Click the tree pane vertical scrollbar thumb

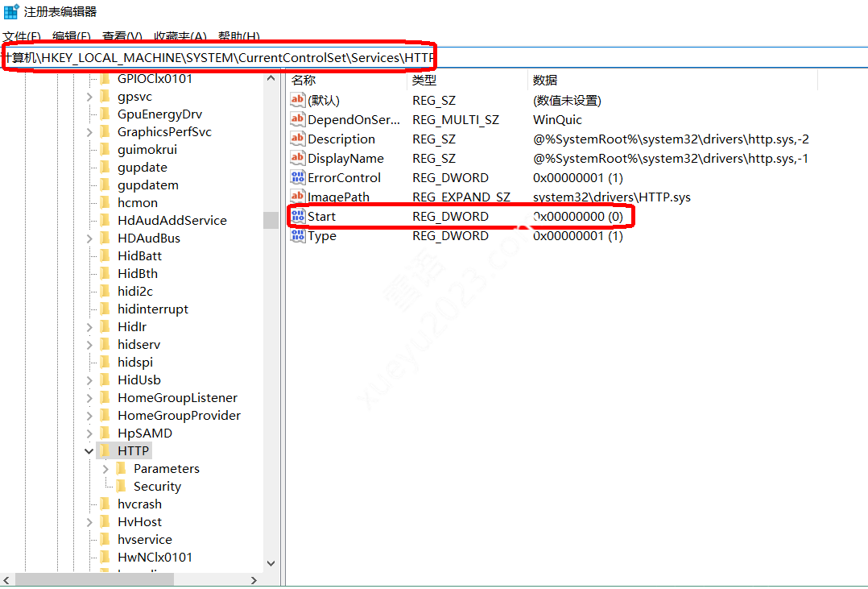point(271,220)
